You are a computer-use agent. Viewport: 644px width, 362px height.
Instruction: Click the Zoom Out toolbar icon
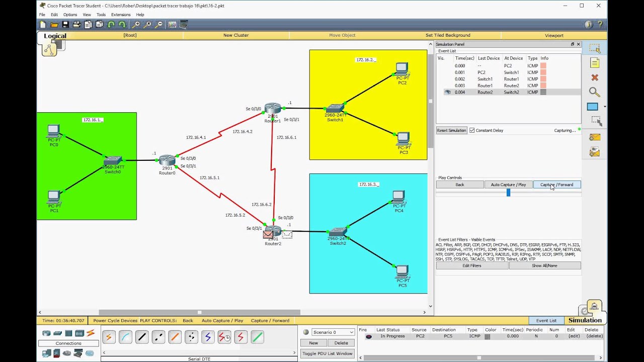pos(159,25)
